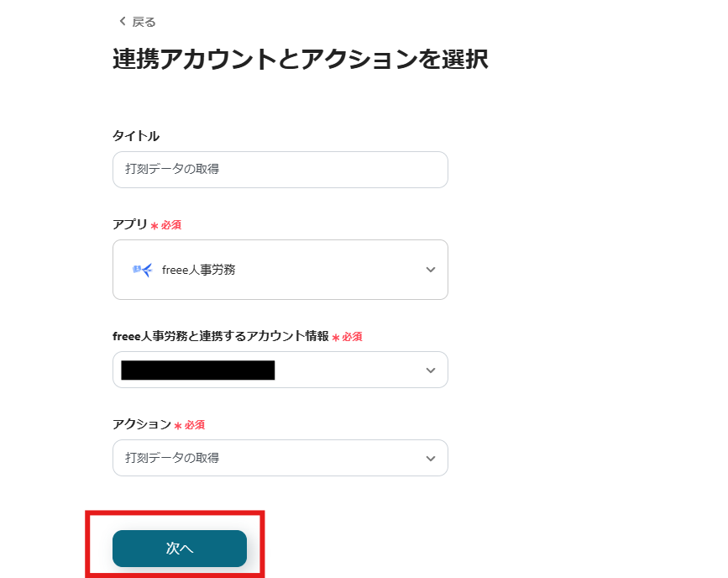Open the アクション selector showing 打刻データの取得

click(x=280, y=458)
